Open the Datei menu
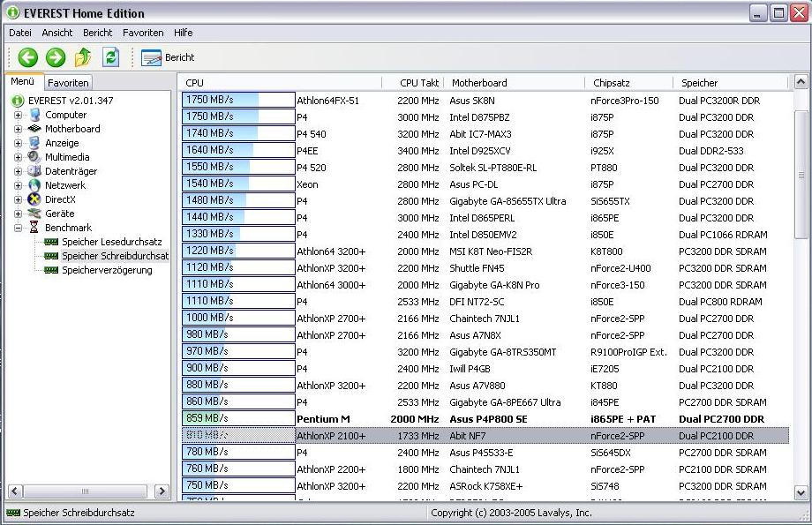The width and height of the screenshot is (812, 525). click(20, 33)
